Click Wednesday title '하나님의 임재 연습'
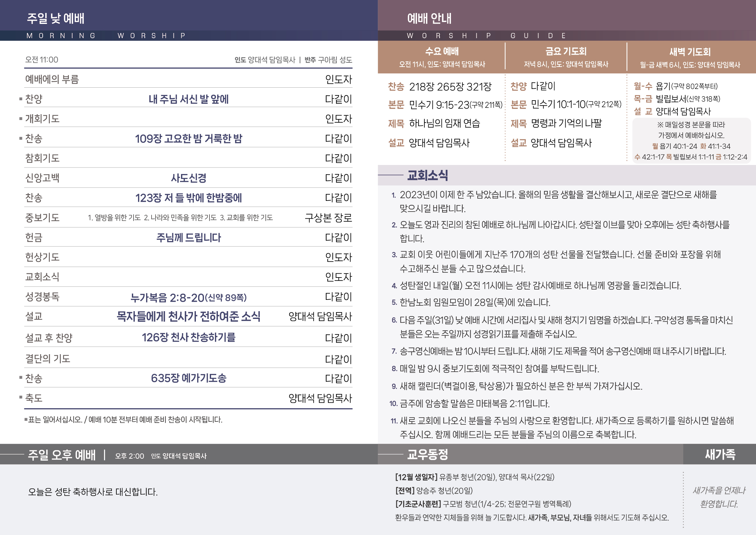The width and height of the screenshot is (756, 535). tap(444, 123)
